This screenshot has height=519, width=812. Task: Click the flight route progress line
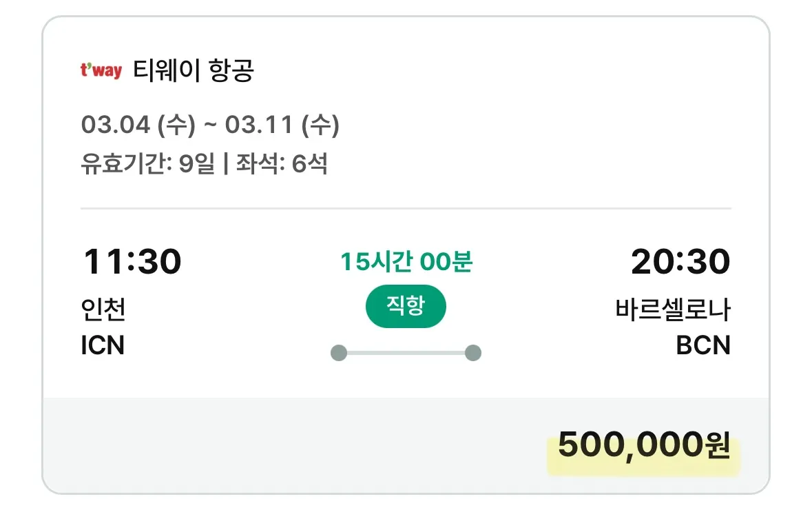[406, 353]
